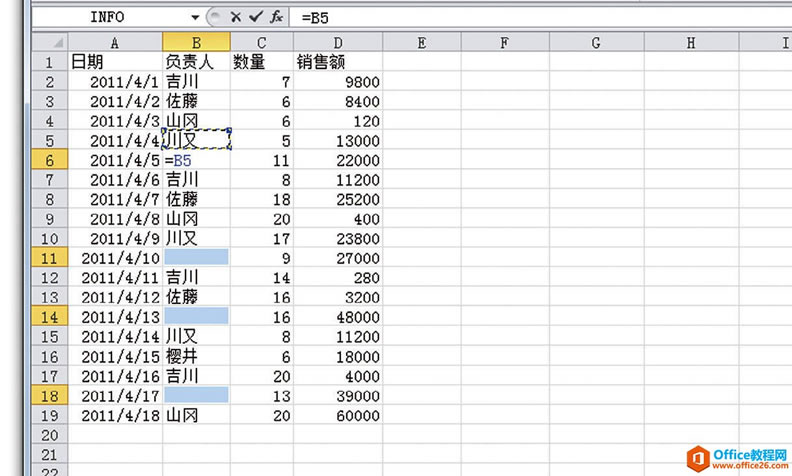This screenshot has height=476, width=792.
Task: Click the sales value 23800
Action: 338,239
